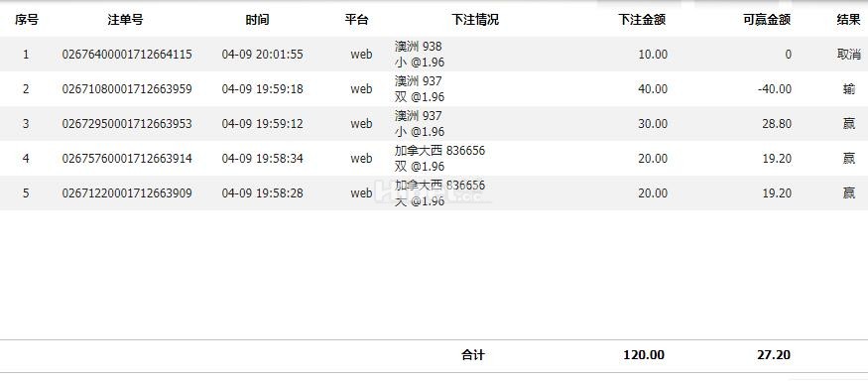Select bet order number 0267576000171266​3914
This screenshot has height=381, width=868.
127,159
